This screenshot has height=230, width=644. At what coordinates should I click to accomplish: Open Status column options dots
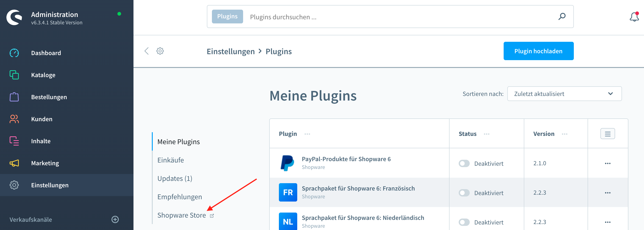[486, 134]
